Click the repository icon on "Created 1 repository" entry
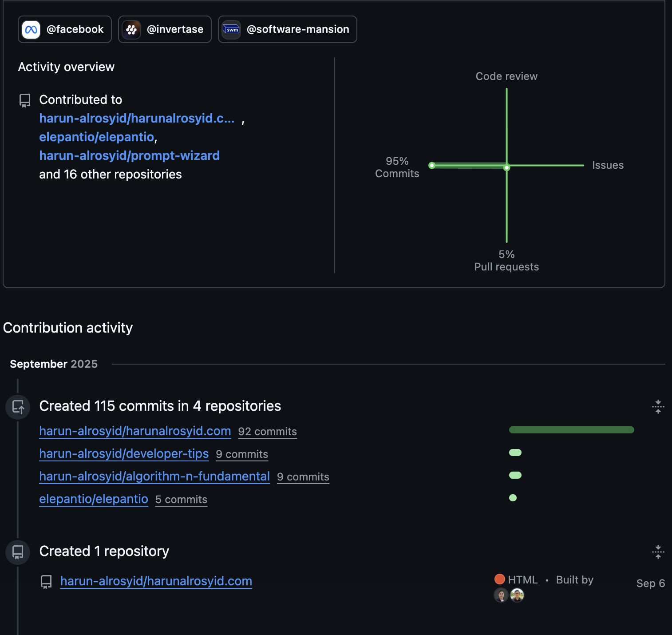 (x=18, y=552)
